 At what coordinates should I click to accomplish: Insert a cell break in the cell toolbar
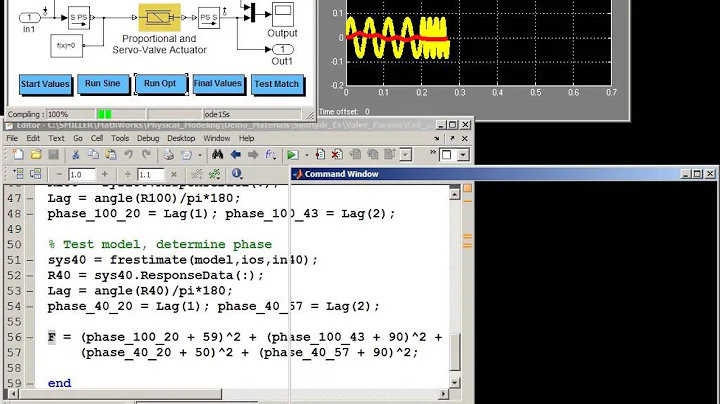pyautogui.click(x=197, y=174)
